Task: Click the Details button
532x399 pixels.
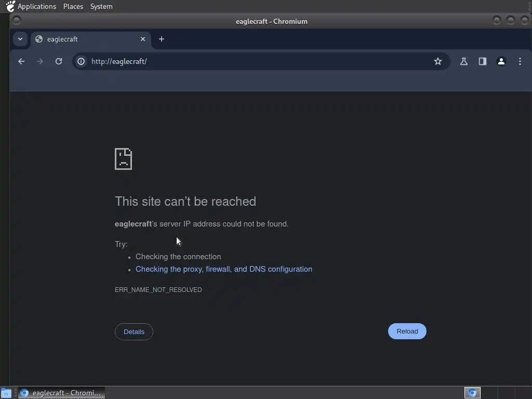Action: tap(134, 332)
